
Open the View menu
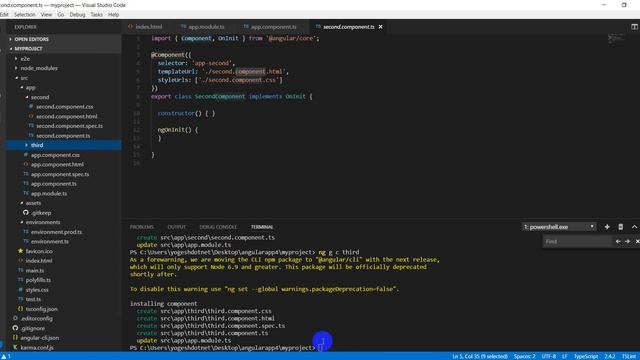pos(46,15)
